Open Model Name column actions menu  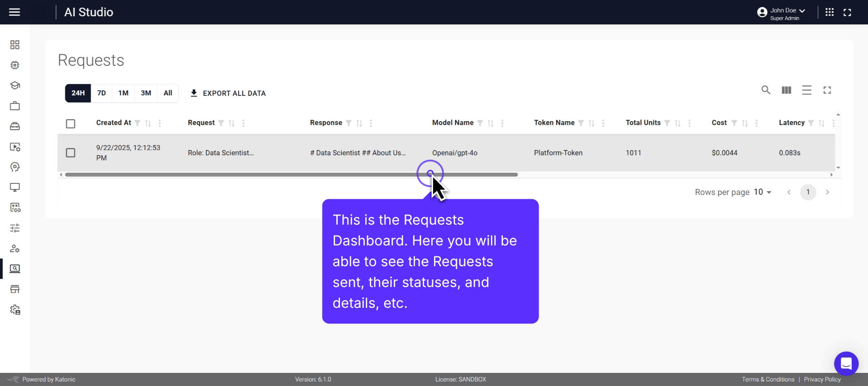[x=502, y=123]
